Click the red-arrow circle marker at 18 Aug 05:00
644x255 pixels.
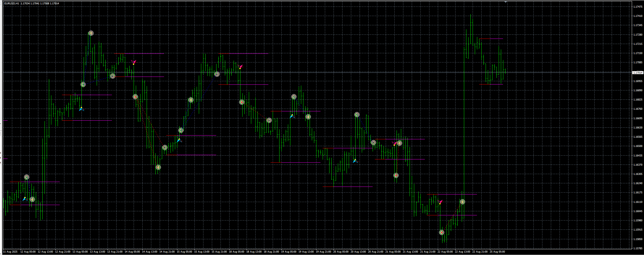tap(242, 102)
